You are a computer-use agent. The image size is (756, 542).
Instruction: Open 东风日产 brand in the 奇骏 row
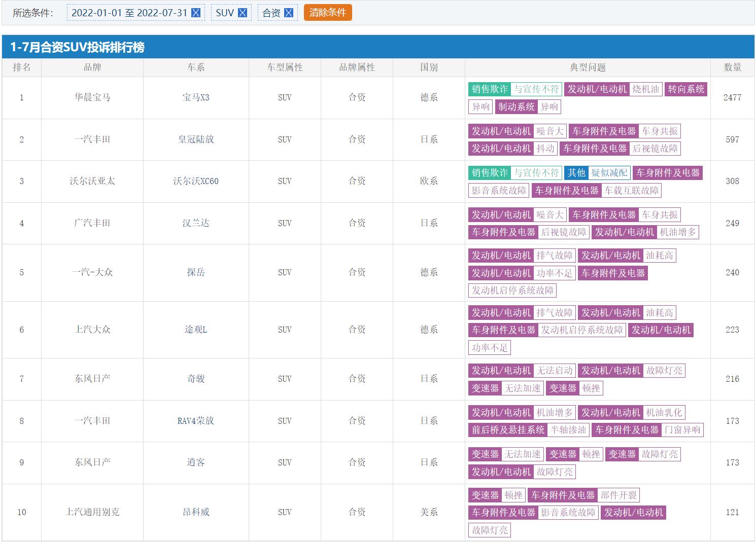point(92,379)
